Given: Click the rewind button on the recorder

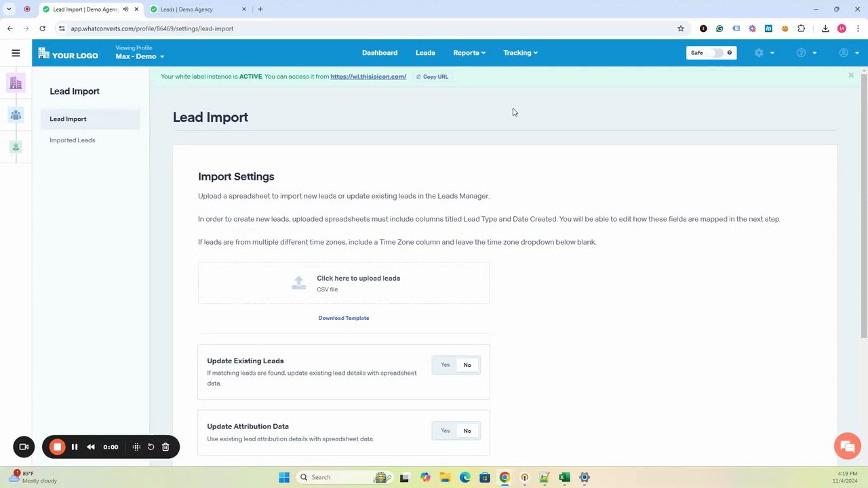Looking at the screenshot, I should pos(91,447).
